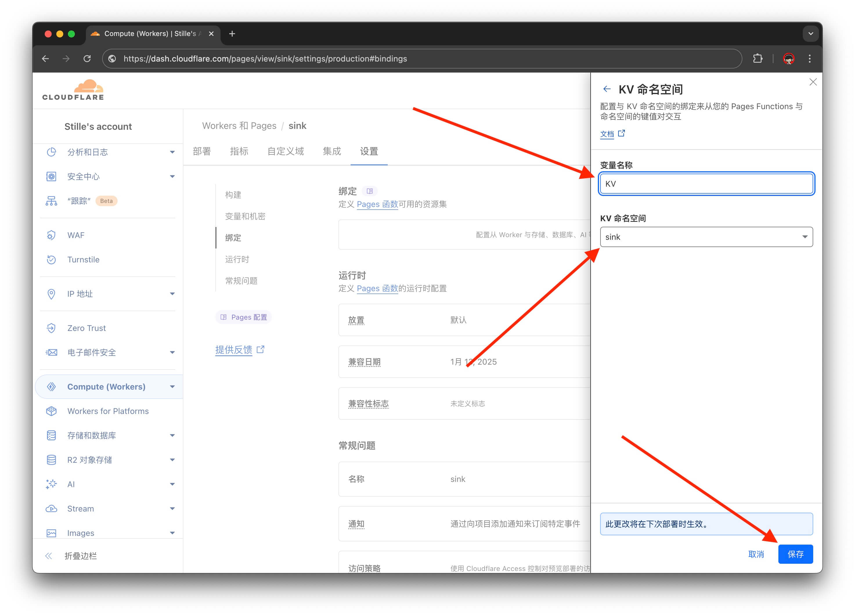
Task: Click the Turnstile sidebar icon
Action: pos(51,260)
